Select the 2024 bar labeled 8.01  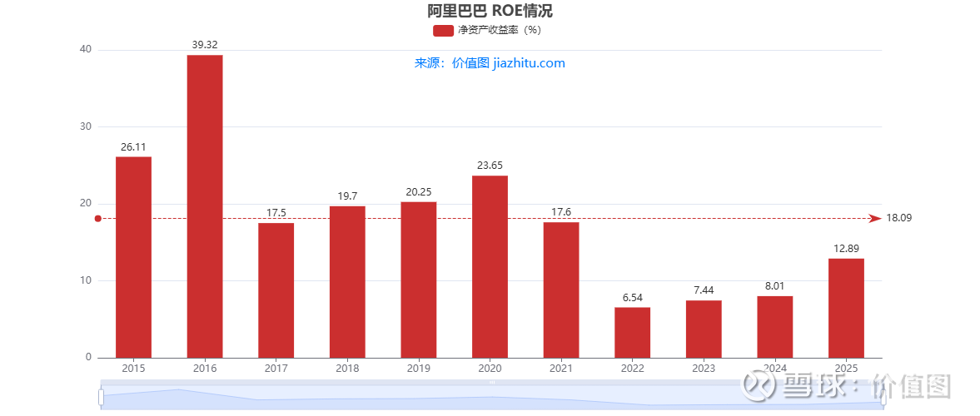pyautogui.click(x=775, y=327)
